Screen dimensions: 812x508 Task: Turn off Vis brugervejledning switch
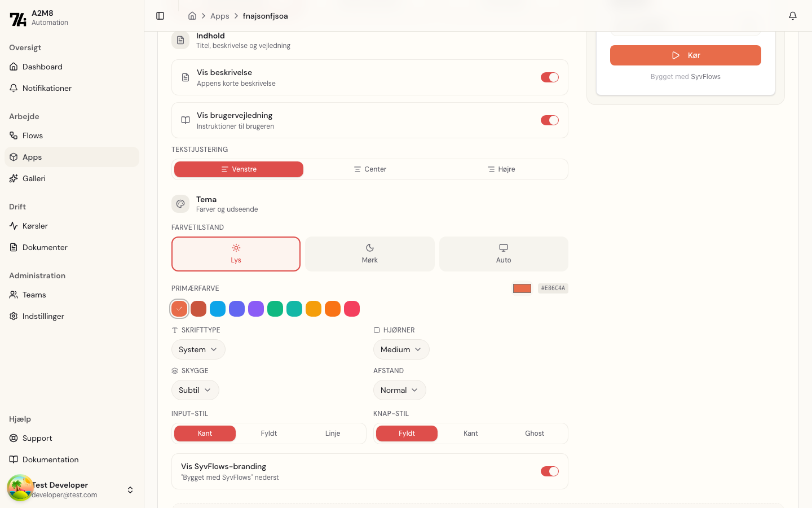(x=549, y=120)
